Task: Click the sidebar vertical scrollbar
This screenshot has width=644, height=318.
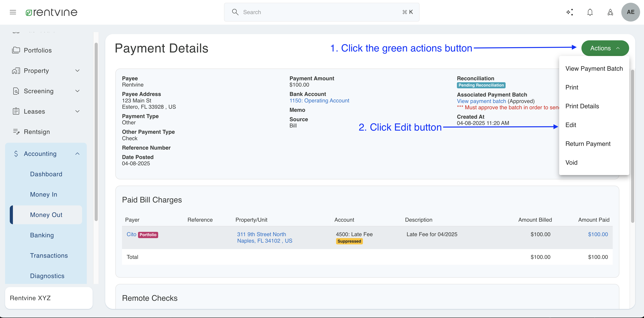Action: pos(96,132)
